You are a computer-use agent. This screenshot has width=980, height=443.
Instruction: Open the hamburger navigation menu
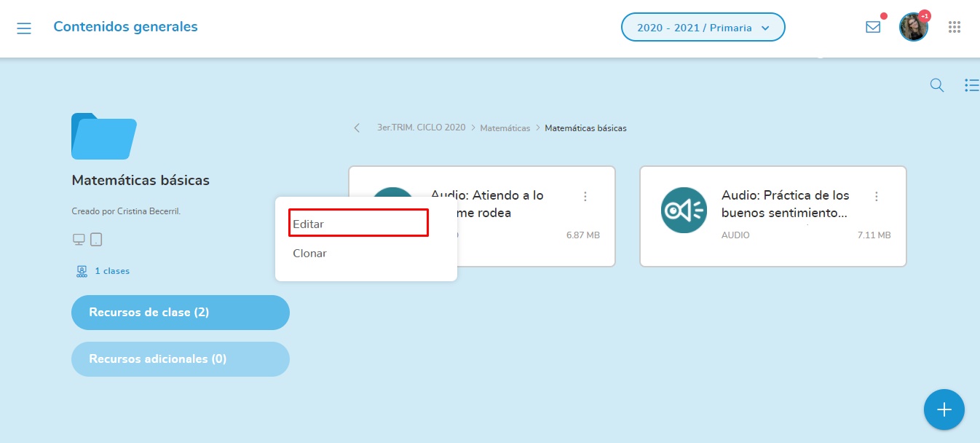[x=24, y=28]
